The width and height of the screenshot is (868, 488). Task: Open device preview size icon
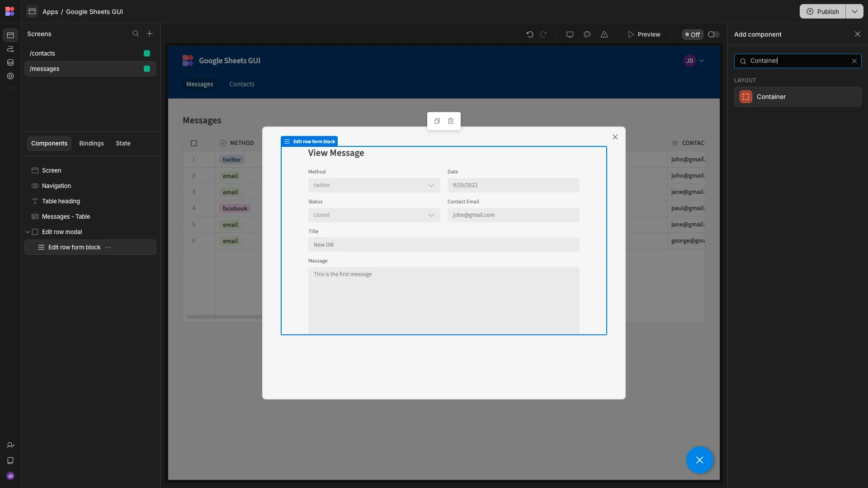point(570,34)
